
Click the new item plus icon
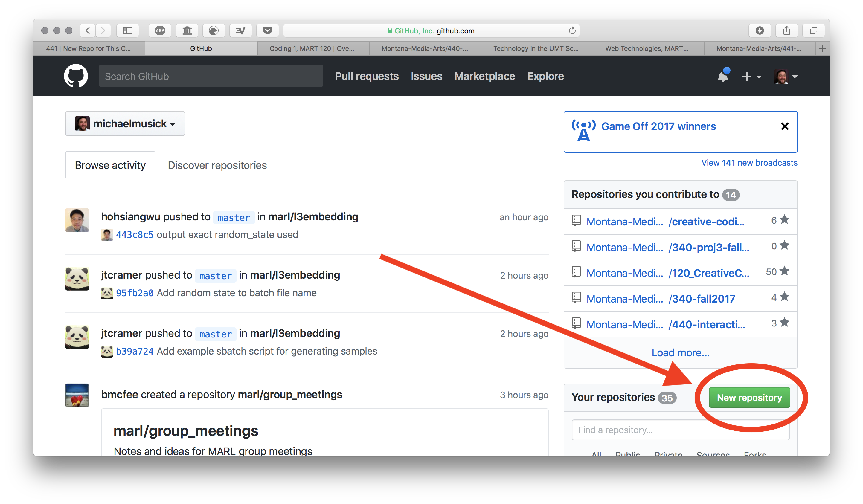tap(748, 76)
